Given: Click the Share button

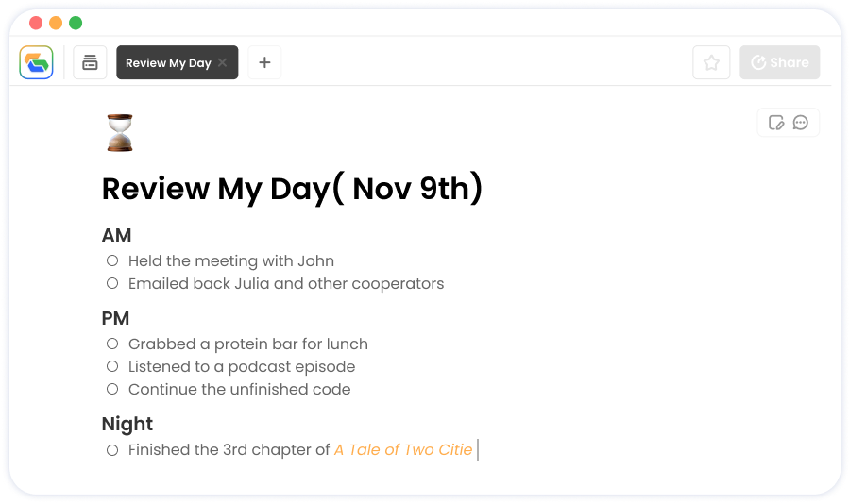Looking at the screenshot, I should [779, 62].
